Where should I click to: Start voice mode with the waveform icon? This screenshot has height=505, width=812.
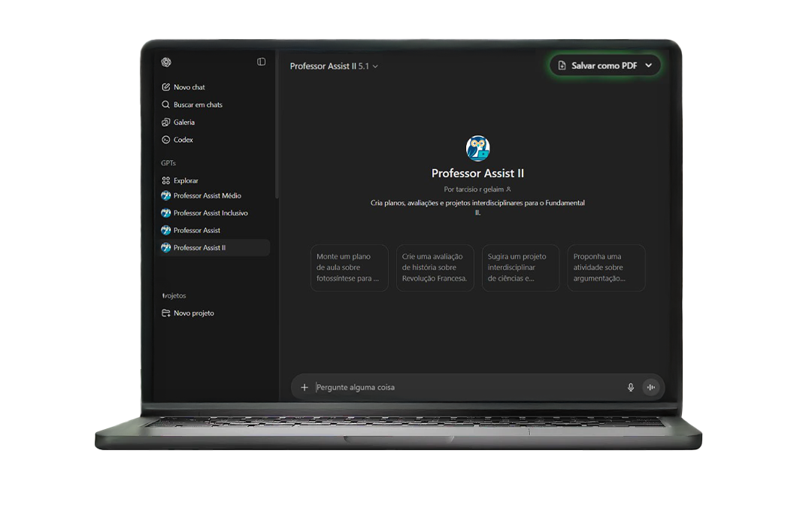tap(651, 387)
